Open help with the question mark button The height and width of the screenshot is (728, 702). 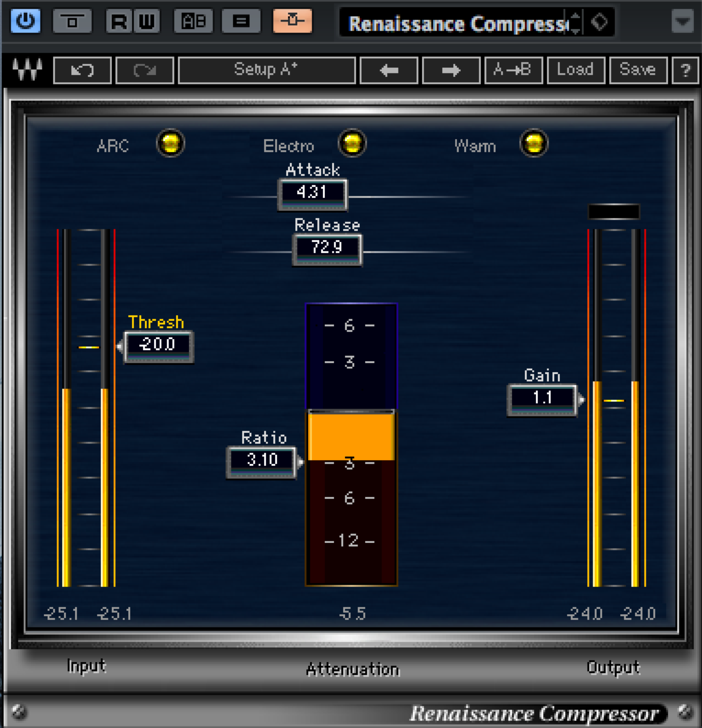pyautogui.click(x=685, y=70)
